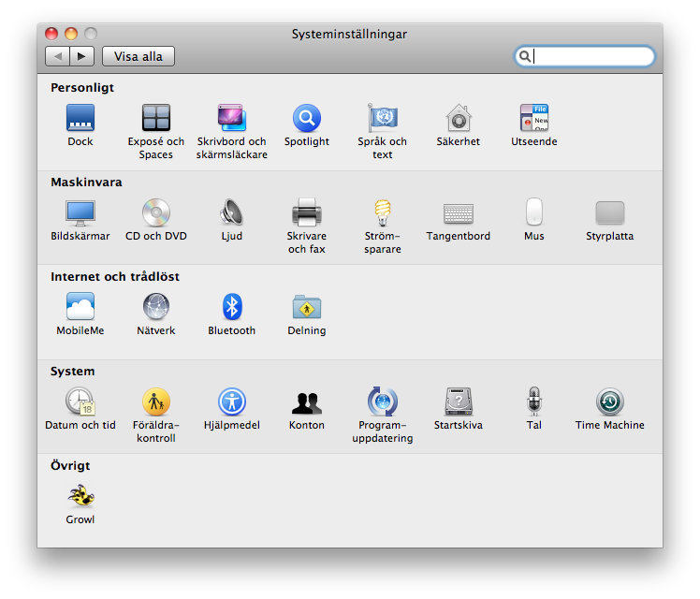Open Språk och text settings
The image size is (700, 599).
(x=382, y=119)
